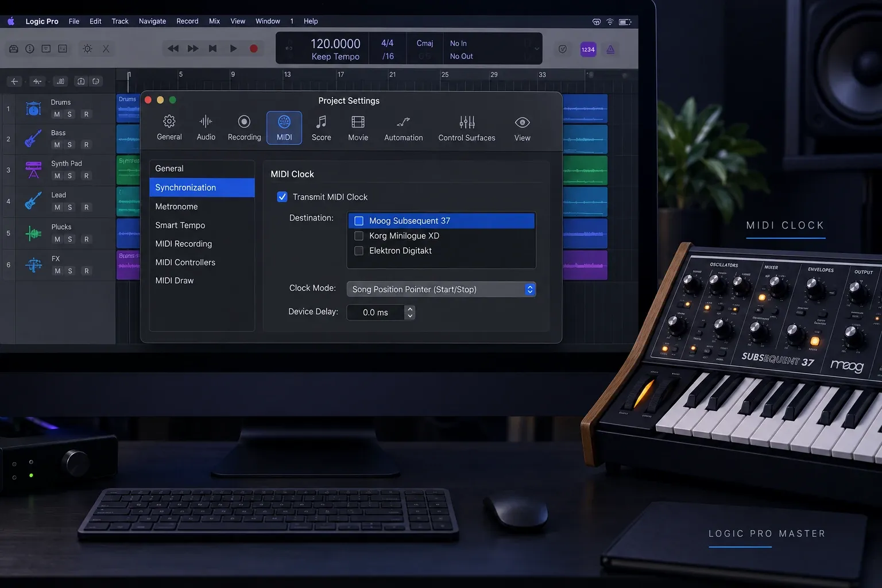Click the rewind transport button
The height and width of the screenshot is (588, 882).
coord(173,49)
